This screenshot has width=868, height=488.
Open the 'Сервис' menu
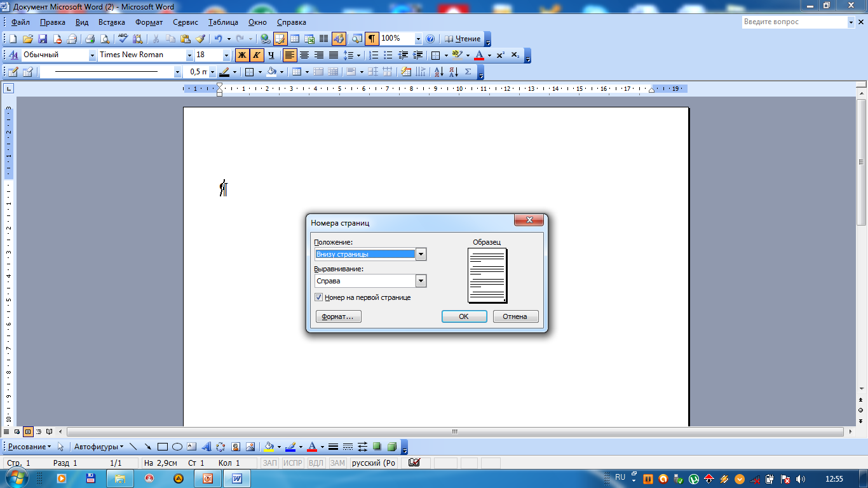[186, 22]
